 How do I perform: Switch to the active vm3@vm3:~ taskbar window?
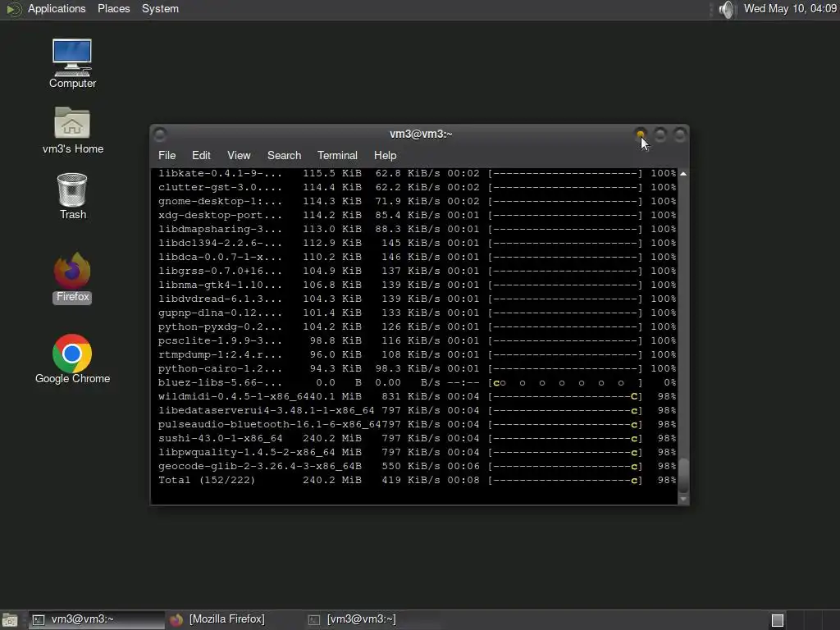[97, 619]
